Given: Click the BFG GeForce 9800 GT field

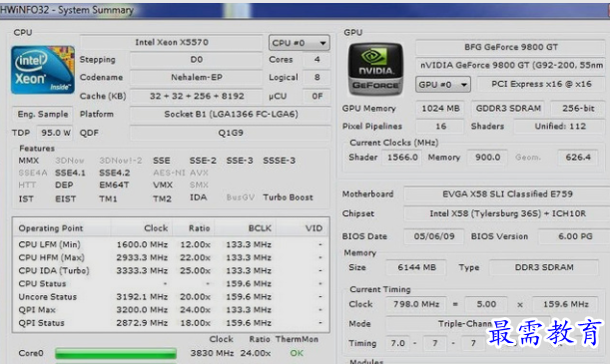Looking at the screenshot, I should pos(511,47).
